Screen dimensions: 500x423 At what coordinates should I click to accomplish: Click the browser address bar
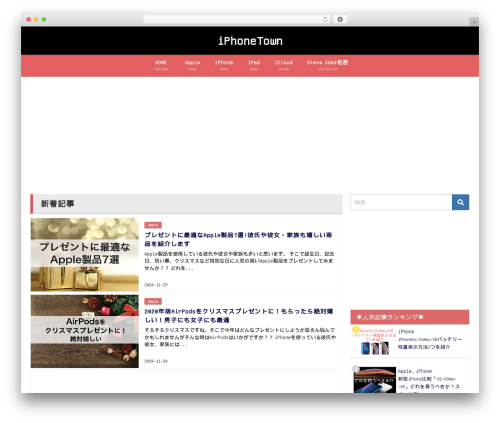pos(236,19)
